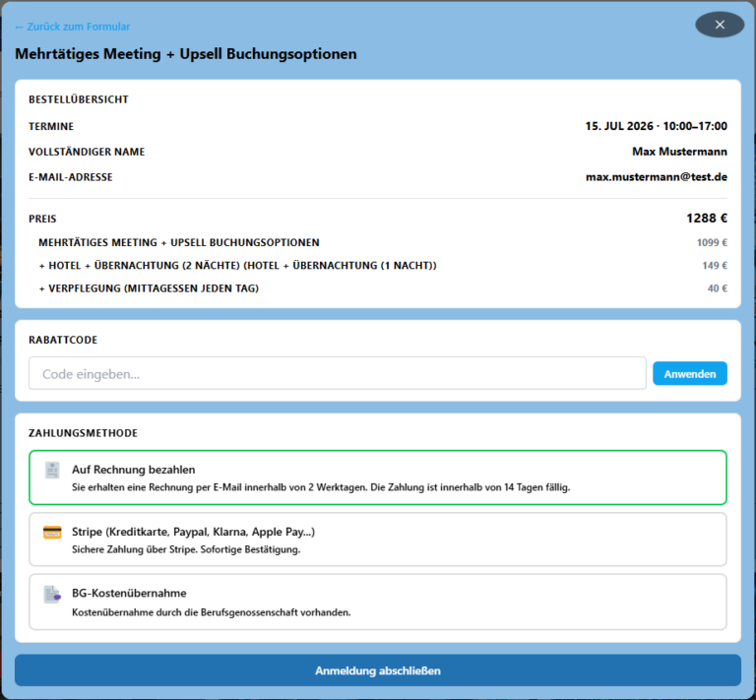756x700 pixels.
Task: Select BG-Kostenübernahme payment option
Action: 378,602
